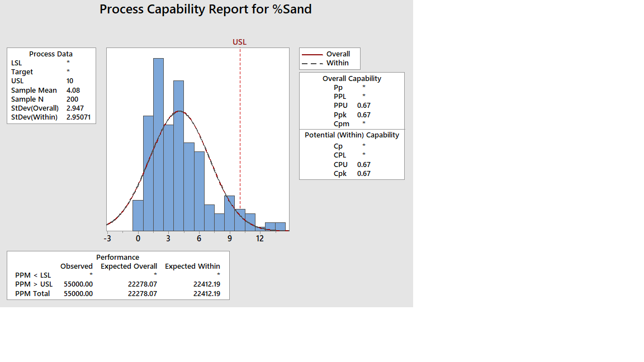Click the normal distribution curve on the histogram
Screen dimensions: 644x362
click(x=179, y=112)
